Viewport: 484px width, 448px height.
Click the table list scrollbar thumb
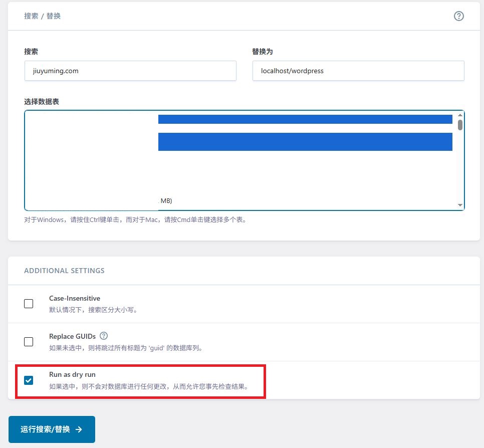pos(460,125)
